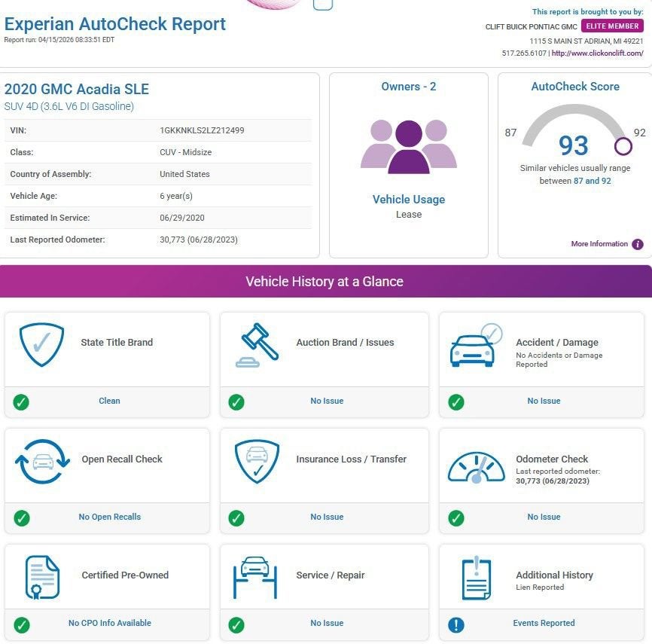
Task: Open No Issue link under Odometer Check
Action: pos(544,517)
